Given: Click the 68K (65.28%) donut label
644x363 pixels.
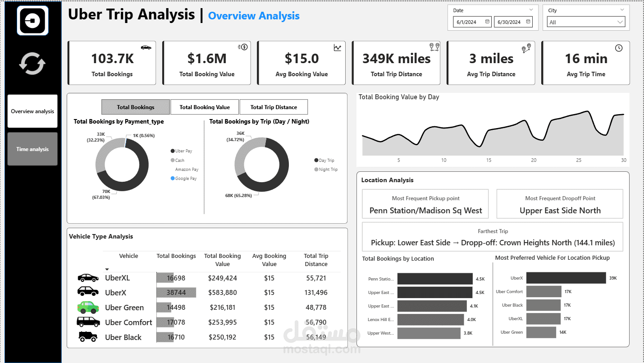Looking at the screenshot, I should pyautogui.click(x=238, y=195).
